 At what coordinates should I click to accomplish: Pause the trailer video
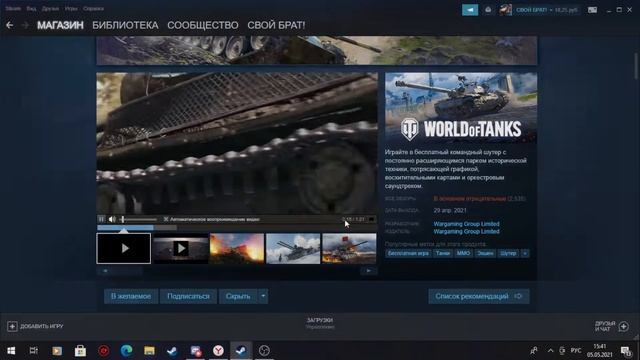click(102, 219)
